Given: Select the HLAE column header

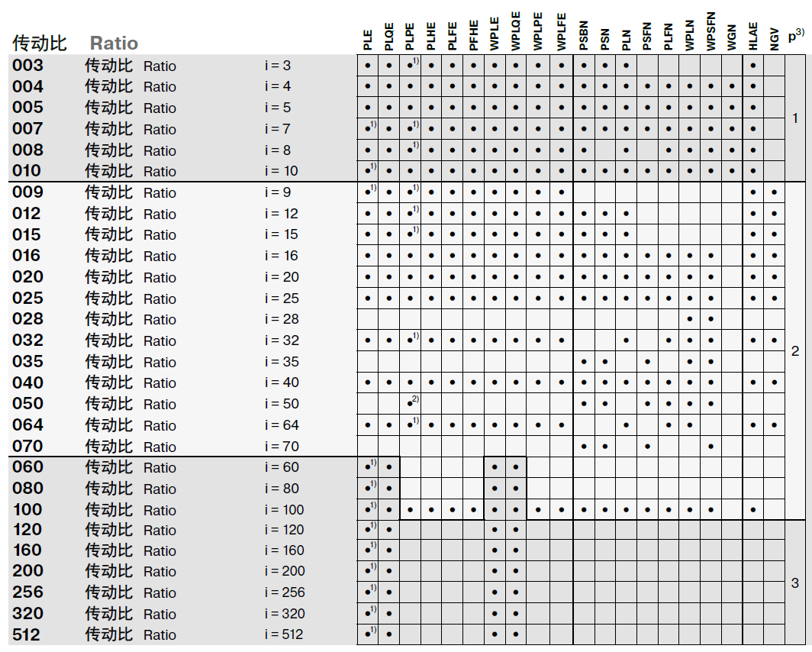Looking at the screenshot, I should coord(753,37).
